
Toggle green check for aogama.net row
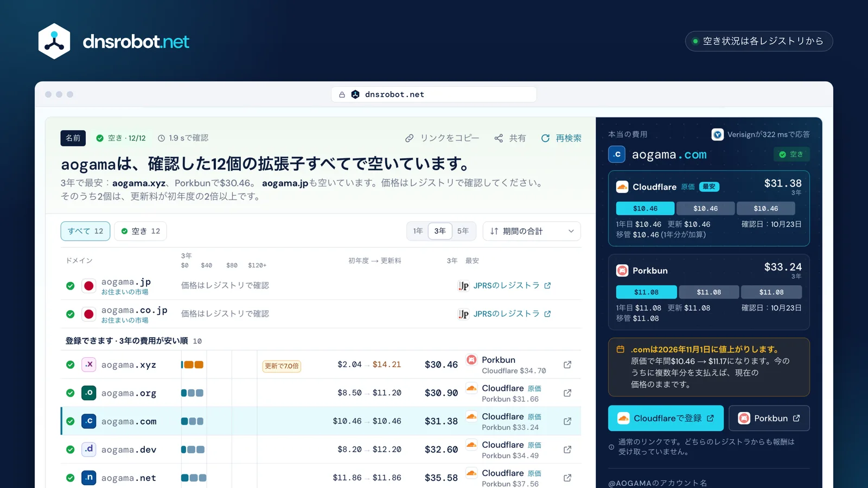(x=71, y=478)
